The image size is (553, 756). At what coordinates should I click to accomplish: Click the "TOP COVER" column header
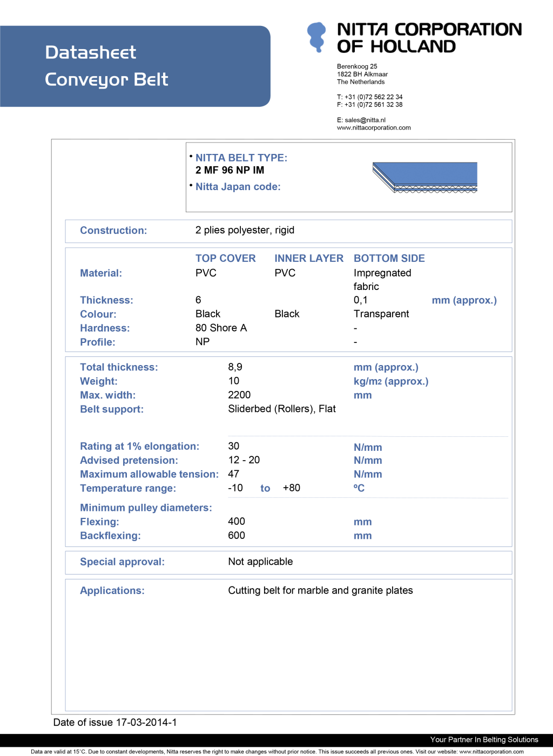[x=226, y=258]
